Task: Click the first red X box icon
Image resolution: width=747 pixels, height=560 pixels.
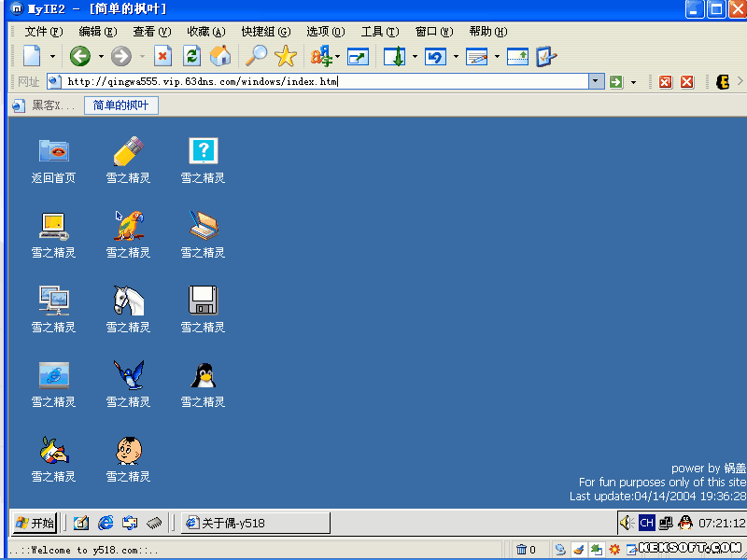Action: click(x=665, y=82)
